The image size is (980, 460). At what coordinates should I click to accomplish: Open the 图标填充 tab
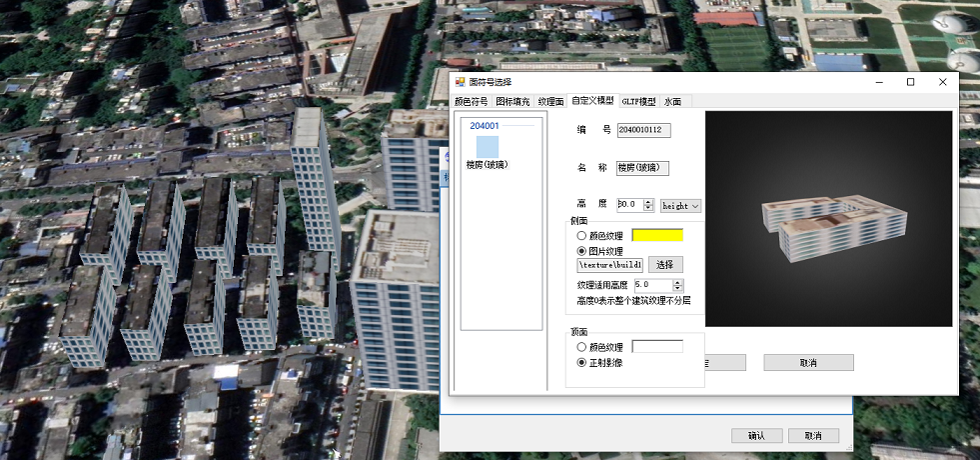(x=513, y=102)
